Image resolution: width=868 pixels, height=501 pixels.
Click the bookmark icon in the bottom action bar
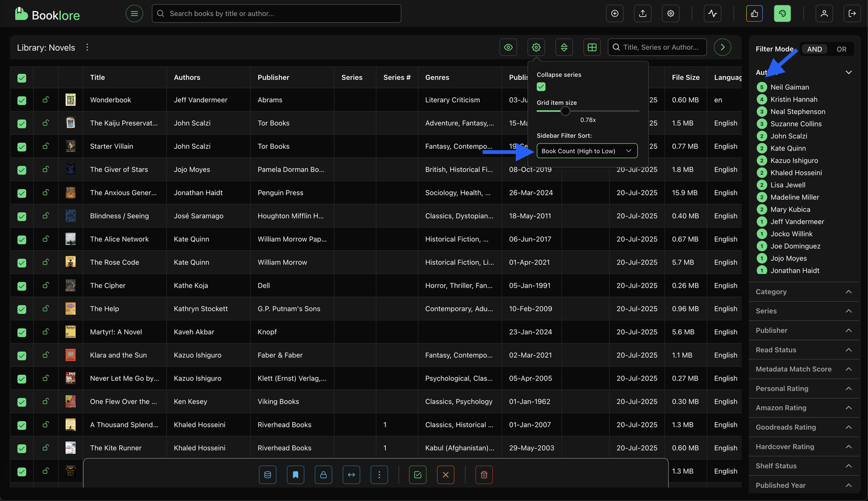point(295,474)
